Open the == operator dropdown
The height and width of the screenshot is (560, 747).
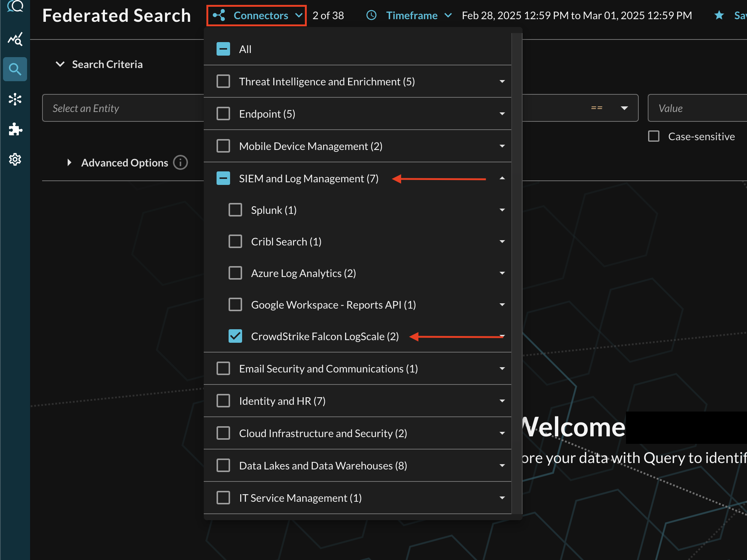click(624, 108)
